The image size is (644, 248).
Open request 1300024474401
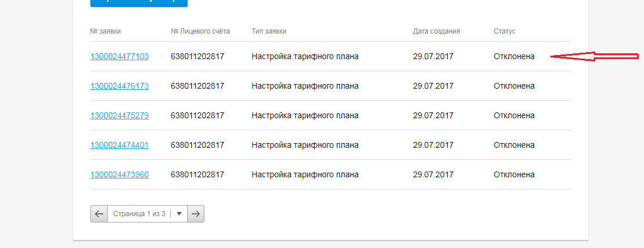[119, 145]
